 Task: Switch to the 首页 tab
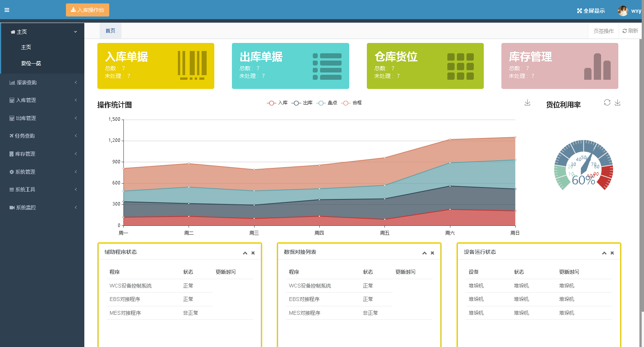point(110,31)
